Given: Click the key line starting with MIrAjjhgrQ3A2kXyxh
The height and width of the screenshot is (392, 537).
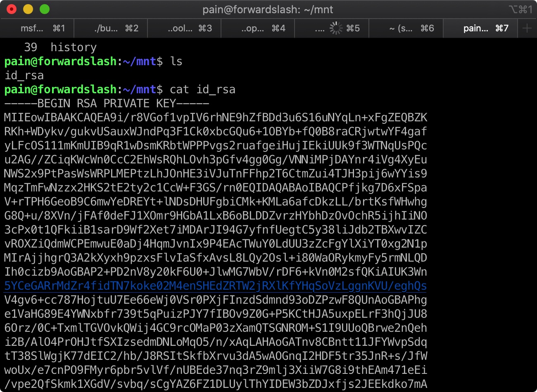Looking at the screenshot, I should click(216, 258).
